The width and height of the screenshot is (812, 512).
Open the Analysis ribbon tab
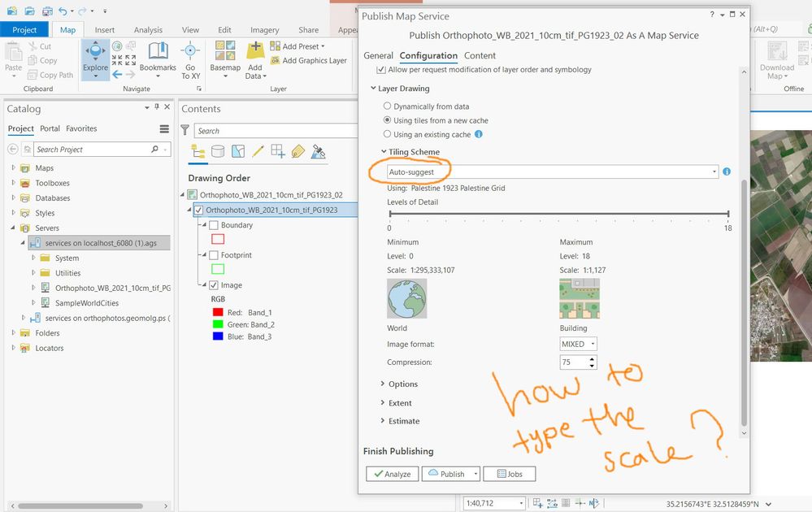coord(148,30)
